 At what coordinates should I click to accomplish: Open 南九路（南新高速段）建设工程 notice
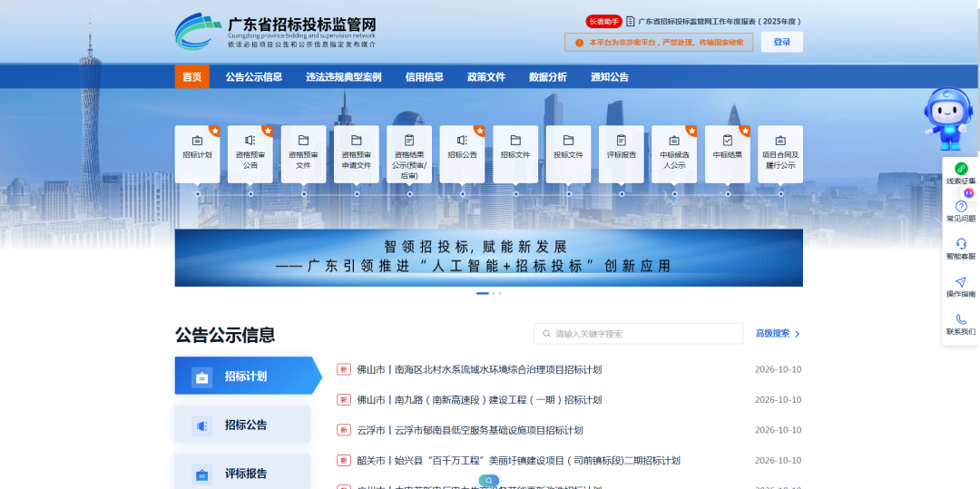tap(479, 400)
